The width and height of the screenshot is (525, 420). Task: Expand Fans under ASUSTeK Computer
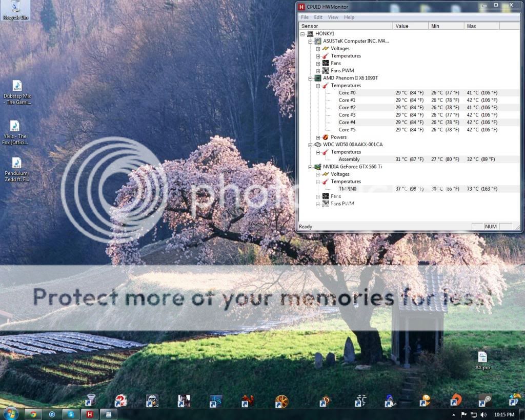tap(318, 64)
